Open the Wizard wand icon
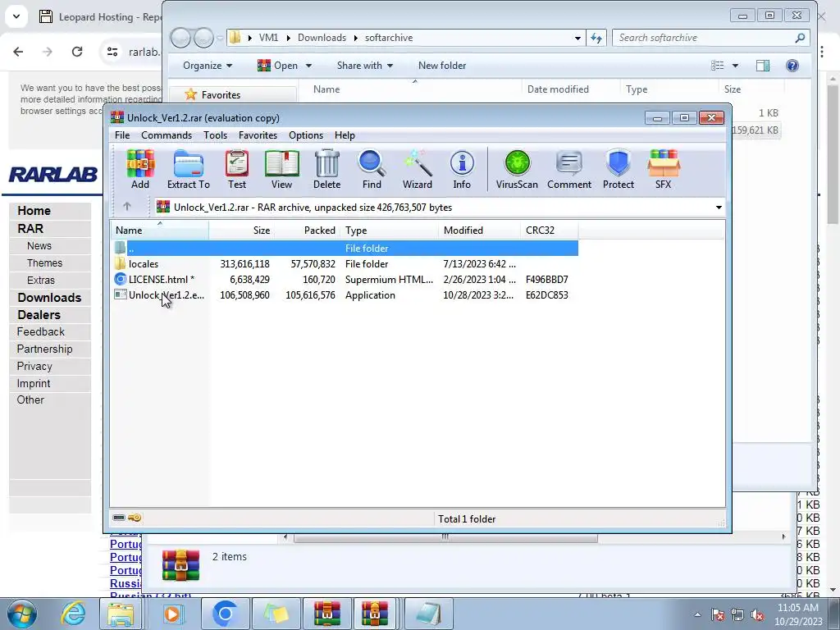840x630 pixels. (418, 170)
